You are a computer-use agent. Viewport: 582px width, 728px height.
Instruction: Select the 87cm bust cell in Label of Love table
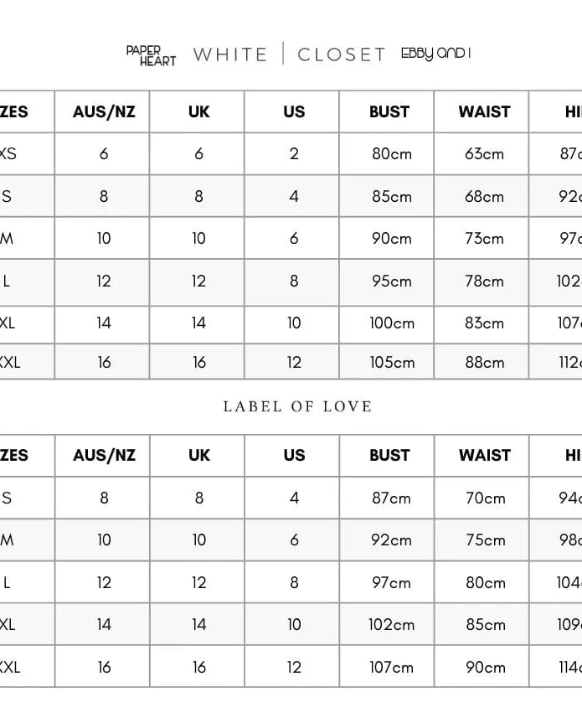click(392, 498)
